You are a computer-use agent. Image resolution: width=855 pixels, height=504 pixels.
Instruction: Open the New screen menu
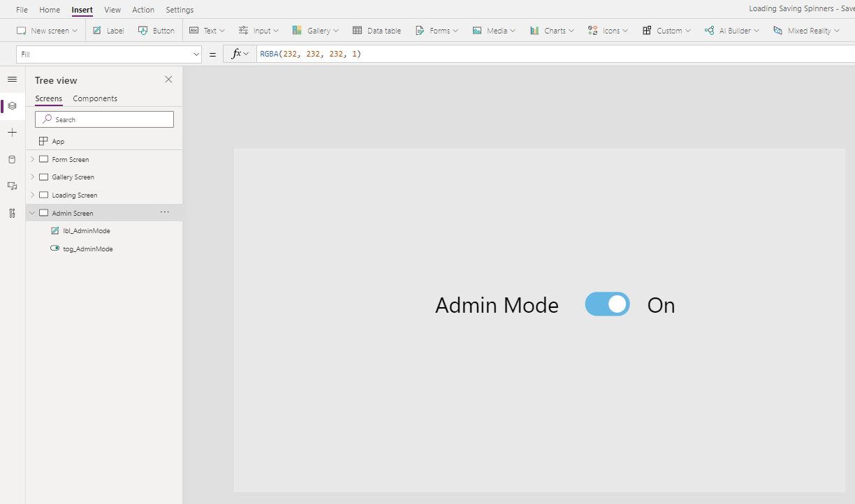[x=47, y=30]
